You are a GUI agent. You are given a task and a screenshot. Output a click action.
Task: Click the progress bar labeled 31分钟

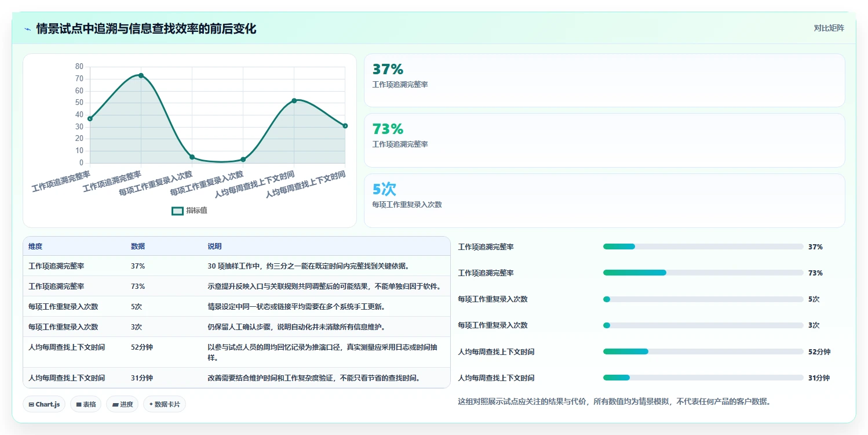pos(703,378)
